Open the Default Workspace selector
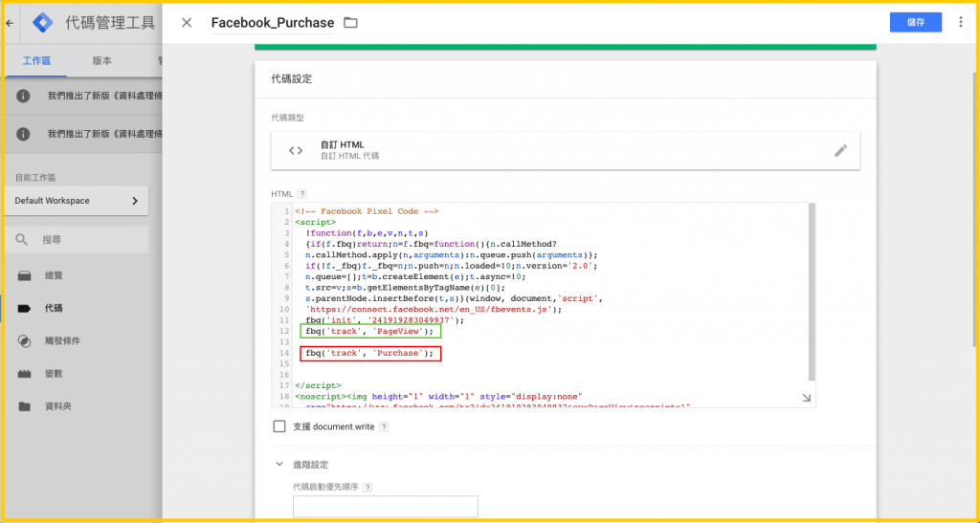 (x=77, y=201)
